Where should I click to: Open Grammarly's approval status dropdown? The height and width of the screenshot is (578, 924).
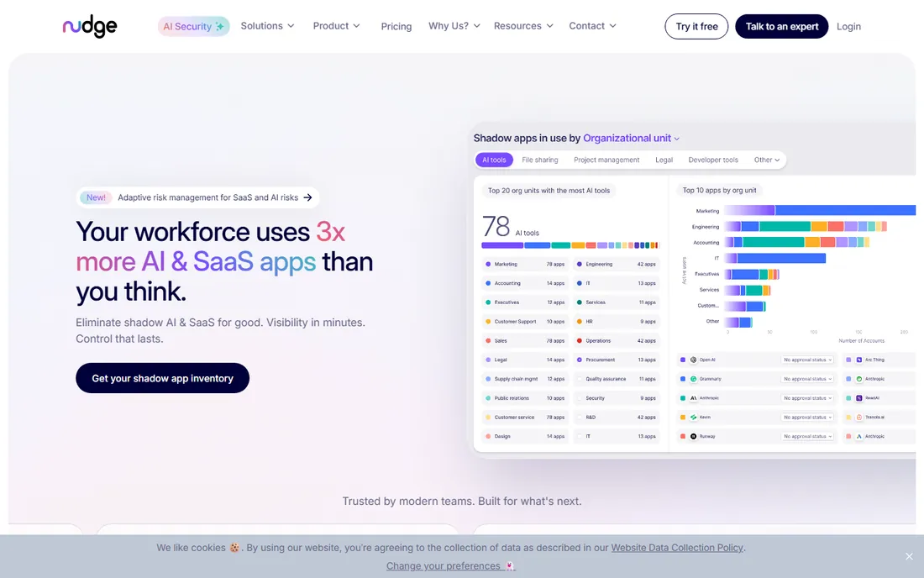pos(807,379)
